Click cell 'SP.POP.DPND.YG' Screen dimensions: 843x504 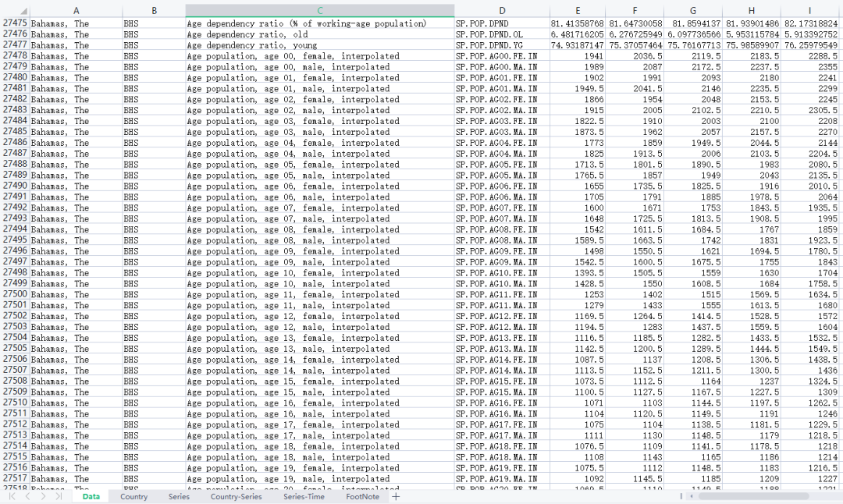502,45
